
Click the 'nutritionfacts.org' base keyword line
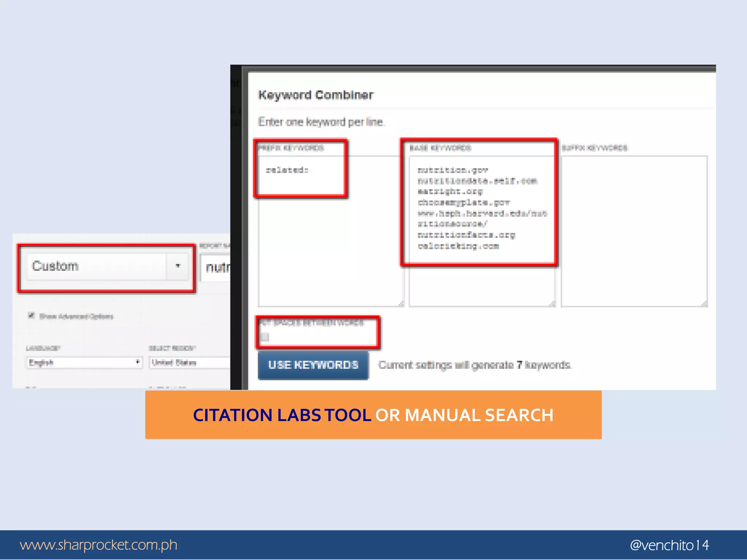(467, 235)
